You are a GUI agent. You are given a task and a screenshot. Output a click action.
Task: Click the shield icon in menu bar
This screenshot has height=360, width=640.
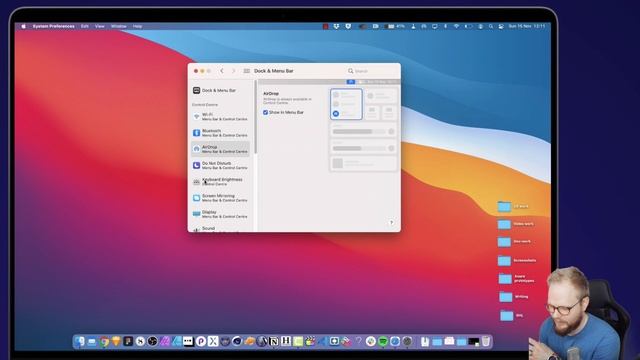(348, 26)
